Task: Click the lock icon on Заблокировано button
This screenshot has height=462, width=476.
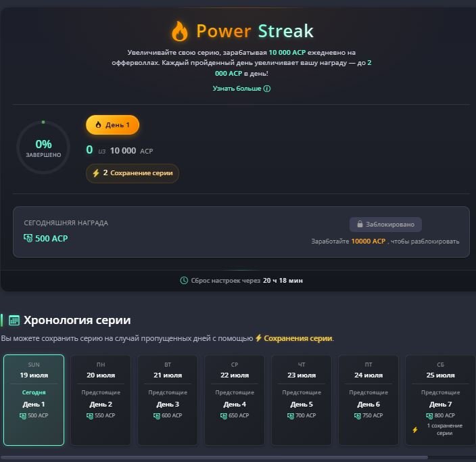Action: pos(360,224)
